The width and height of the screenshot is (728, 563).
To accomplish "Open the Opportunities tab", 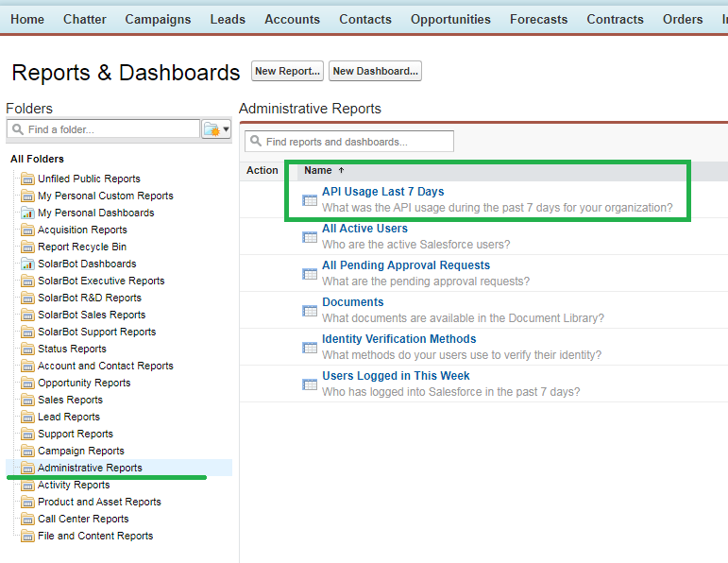I will click(450, 19).
